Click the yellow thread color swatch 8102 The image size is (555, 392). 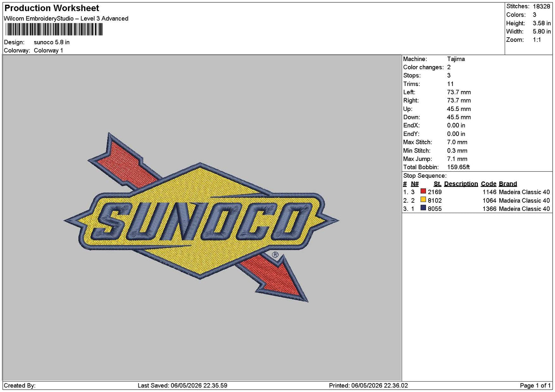[423, 200]
